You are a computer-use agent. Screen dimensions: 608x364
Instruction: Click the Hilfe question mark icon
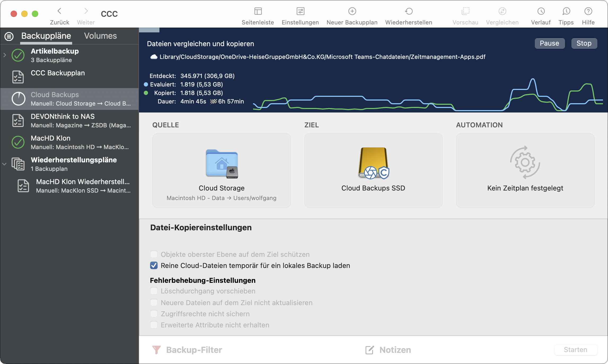pyautogui.click(x=588, y=11)
